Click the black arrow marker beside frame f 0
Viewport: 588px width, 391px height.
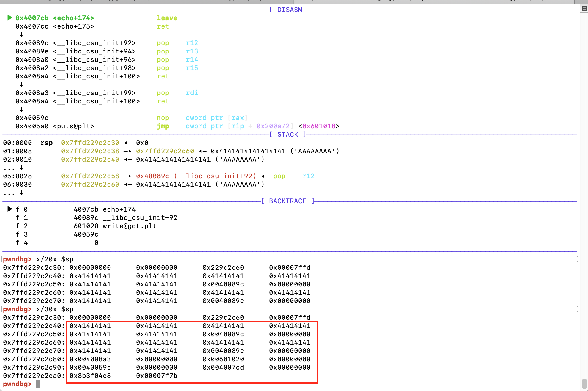pyautogui.click(x=10, y=209)
